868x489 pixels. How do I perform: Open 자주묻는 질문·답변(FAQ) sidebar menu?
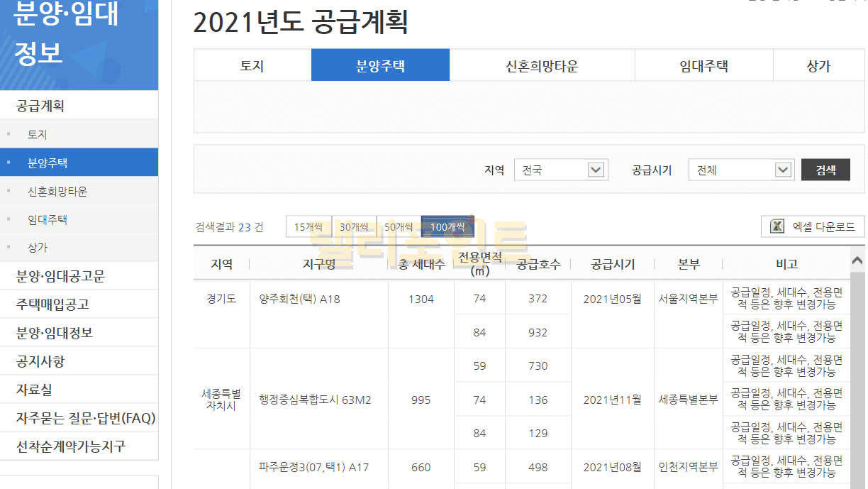click(x=79, y=418)
